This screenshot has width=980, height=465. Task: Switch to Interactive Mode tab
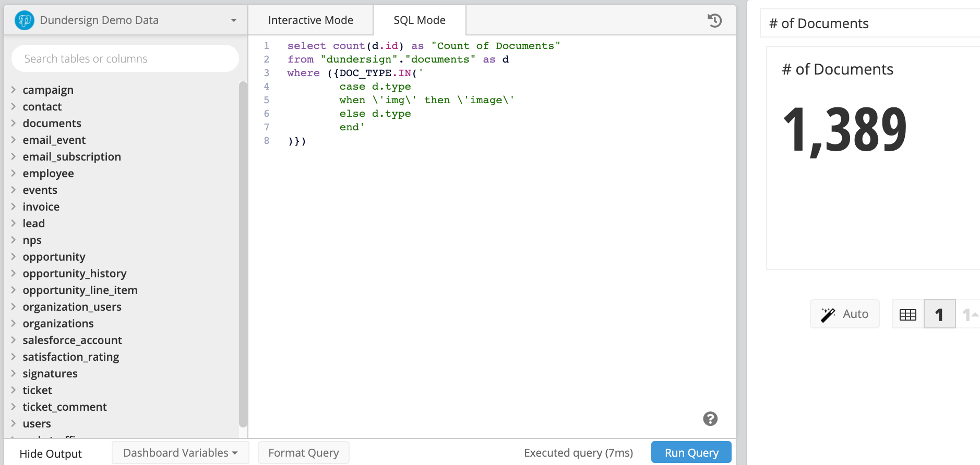[310, 20]
